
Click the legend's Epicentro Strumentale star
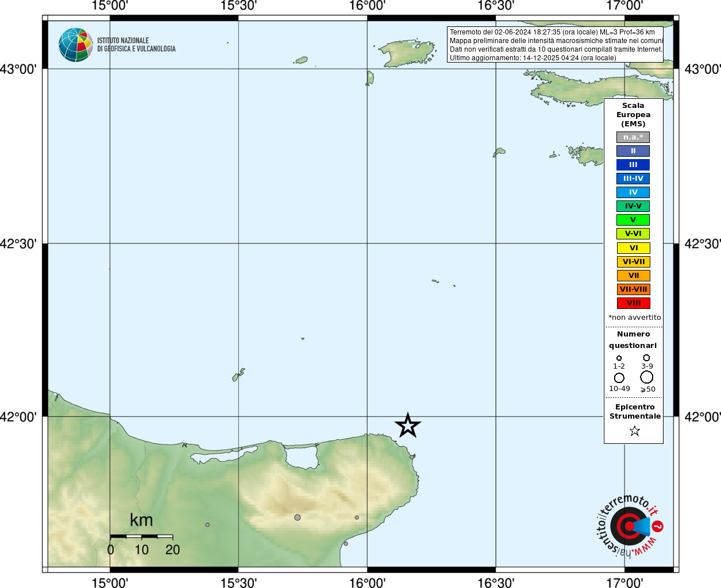pyautogui.click(x=635, y=431)
